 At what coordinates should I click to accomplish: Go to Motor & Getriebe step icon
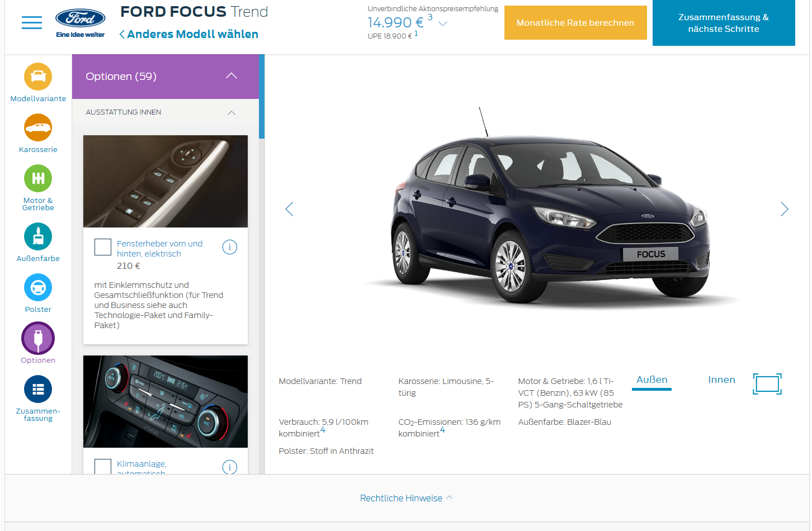coord(38,178)
